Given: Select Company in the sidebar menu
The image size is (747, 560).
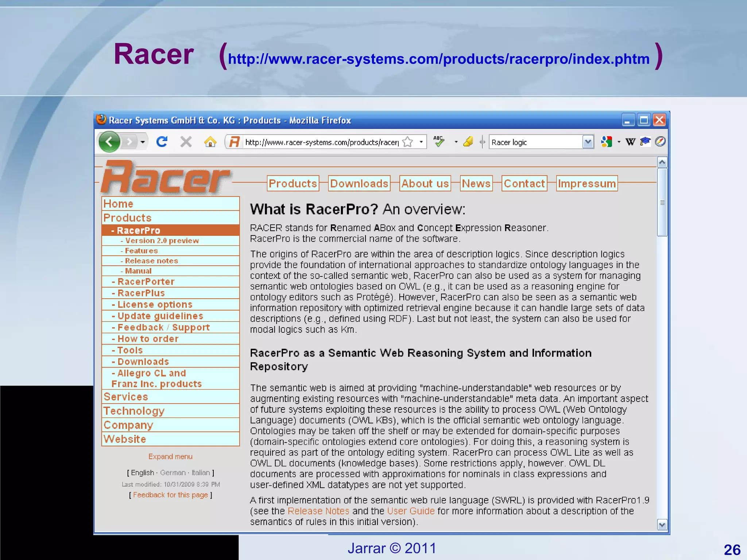Looking at the screenshot, I should coord(171,425).
